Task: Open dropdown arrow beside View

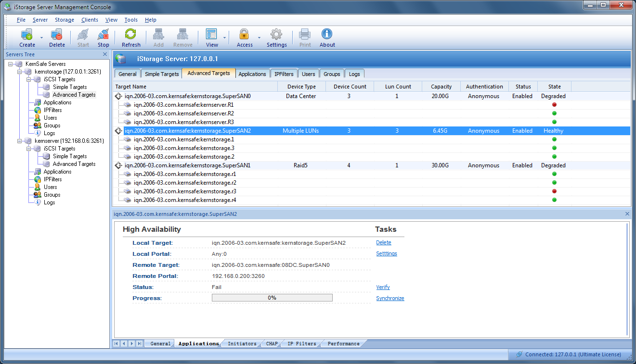Action: pyautogui.click(x=224, y=38)
